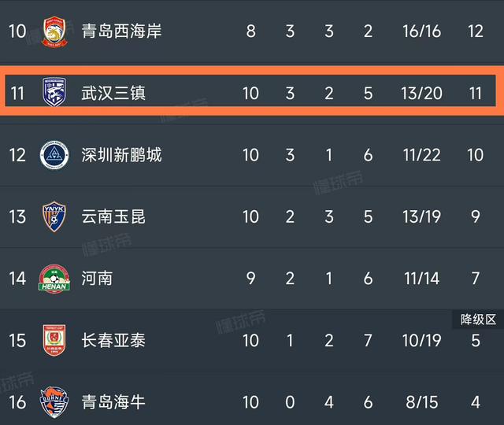Screen dimensions: 504x425
Task: Open team name 云南玉昆
Action: (x=113, y=216)
